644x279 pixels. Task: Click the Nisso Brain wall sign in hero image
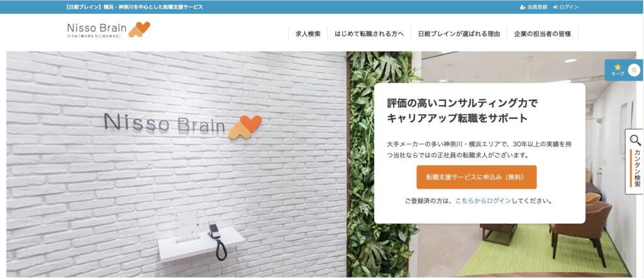tap(183, 125)
